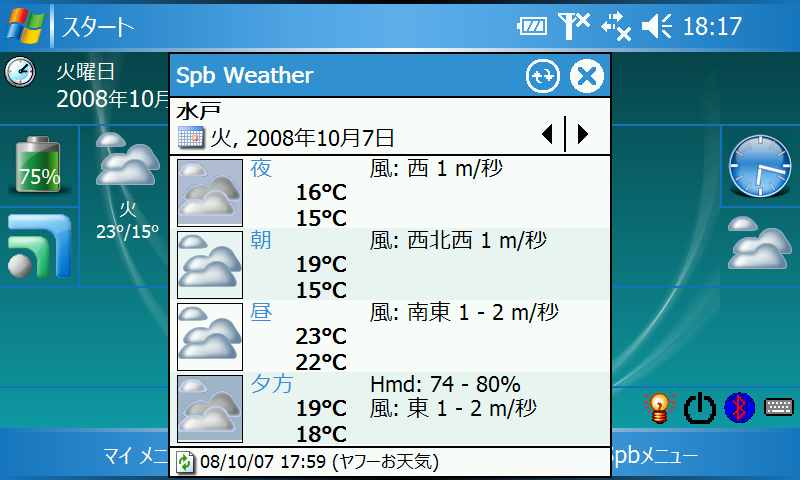The image size is (800, 480).
Task: Select the evening (夕方) forecast thumbnail
Action: [x=210, y=408]
